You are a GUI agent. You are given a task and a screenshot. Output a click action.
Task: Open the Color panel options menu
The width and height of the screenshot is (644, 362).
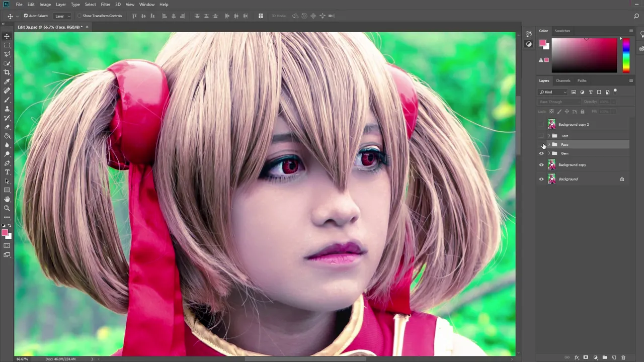(x=631, y=31)
